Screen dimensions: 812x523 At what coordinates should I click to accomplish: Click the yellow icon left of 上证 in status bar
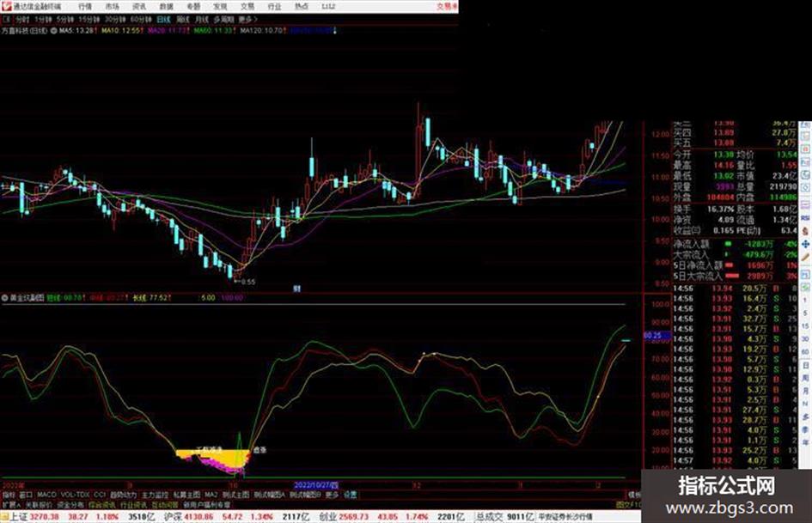[4, 517]
